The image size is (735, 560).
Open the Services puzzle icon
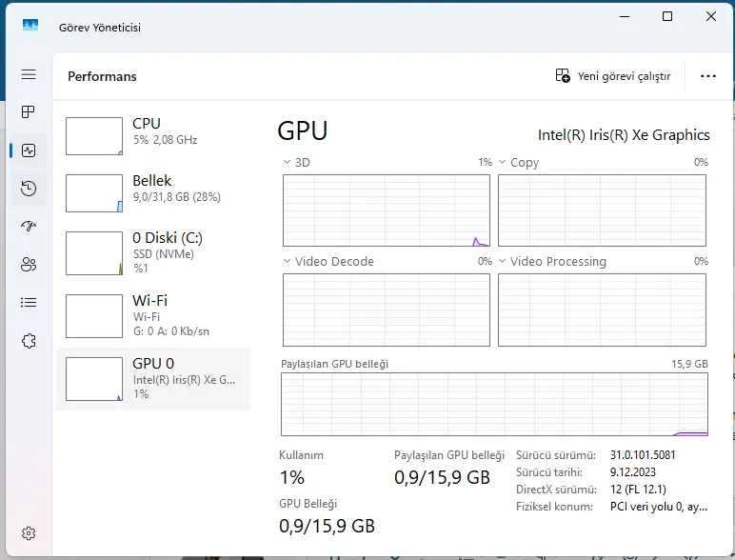click(29, 341)
